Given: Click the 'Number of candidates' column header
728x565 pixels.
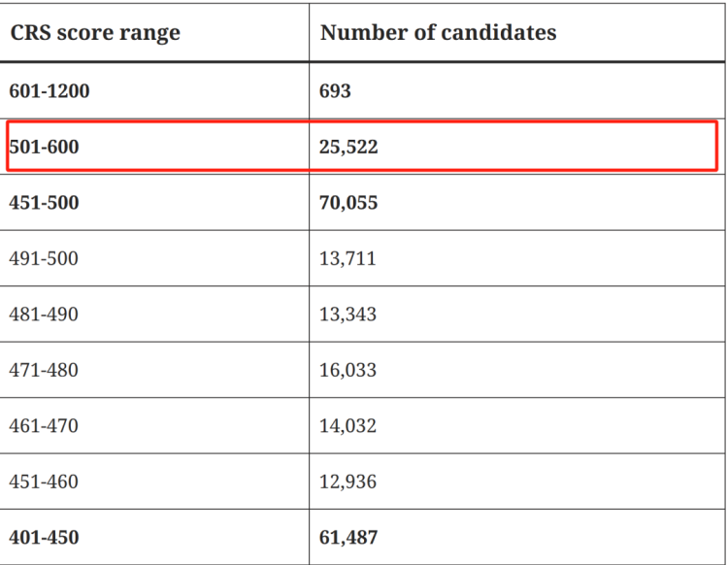Looking at the screenshot, I should [438, 32].
